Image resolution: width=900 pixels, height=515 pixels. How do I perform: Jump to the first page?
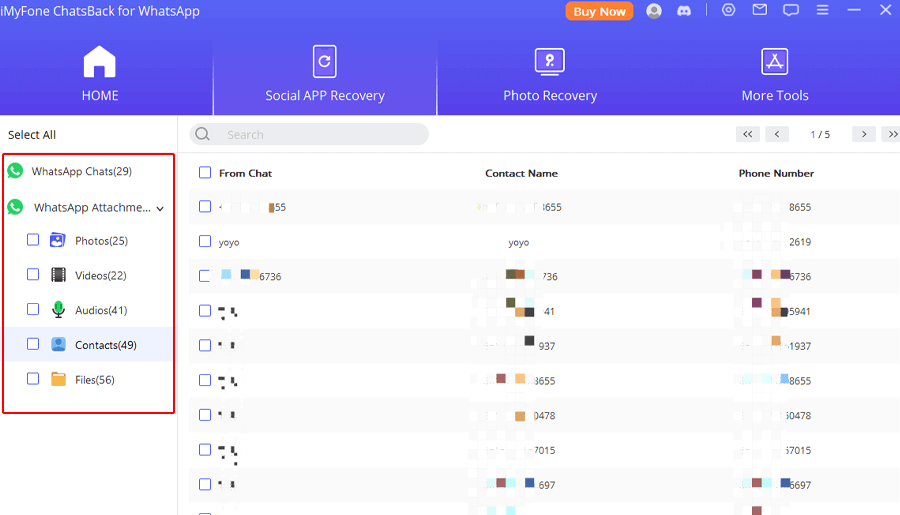747,134
